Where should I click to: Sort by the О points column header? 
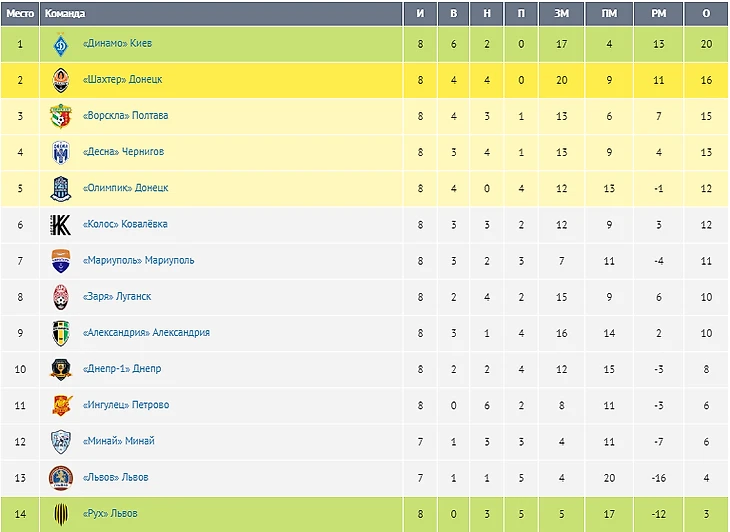pos(706,13)
